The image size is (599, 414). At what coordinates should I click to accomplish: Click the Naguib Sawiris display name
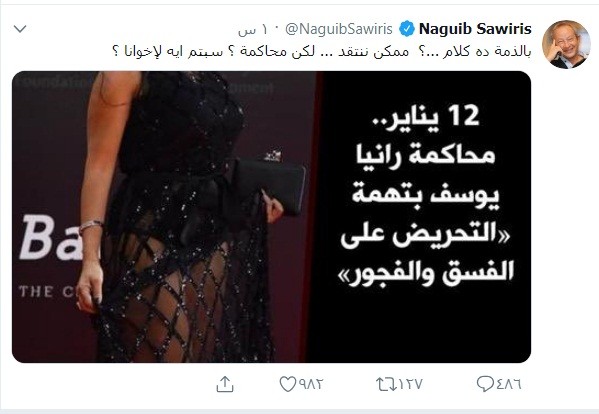pyautogui.click(x=475, y=29)
